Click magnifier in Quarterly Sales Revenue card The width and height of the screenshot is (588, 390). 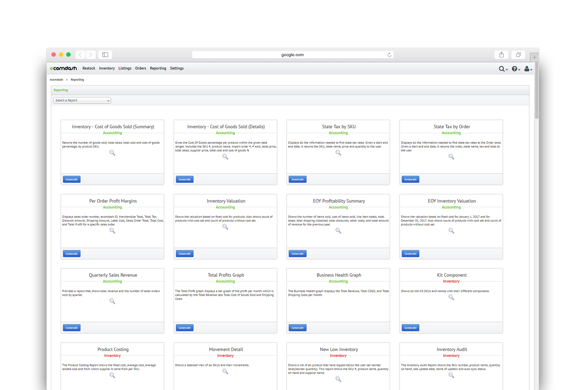point(112,301)
